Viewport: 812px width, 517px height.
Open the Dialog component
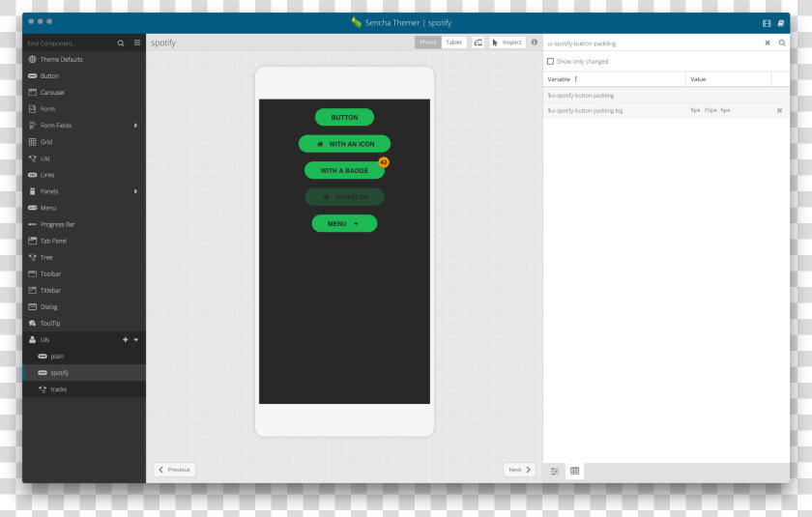coord(84,307)
